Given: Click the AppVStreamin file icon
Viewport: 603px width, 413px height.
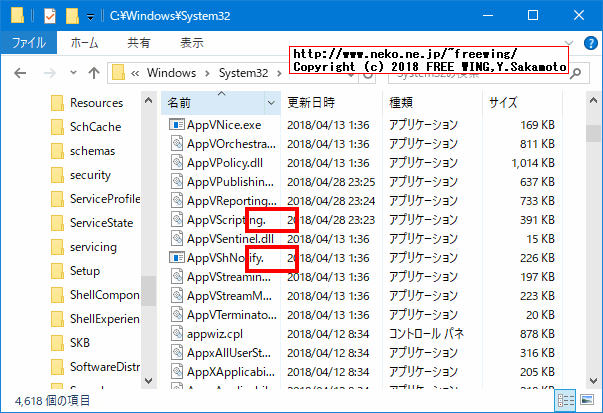Looking at the screenshot, I should 177,277.
